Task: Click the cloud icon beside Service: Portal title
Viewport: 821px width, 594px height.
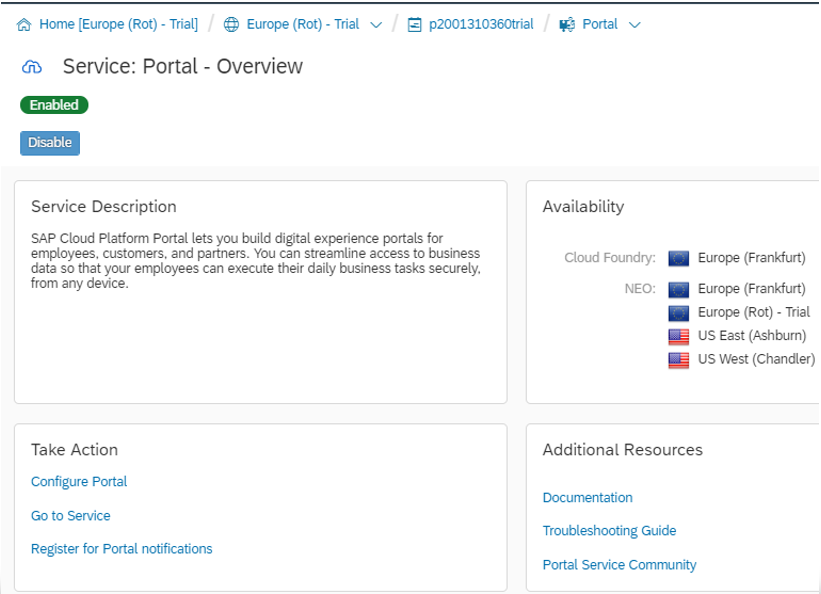Action: 32,67
